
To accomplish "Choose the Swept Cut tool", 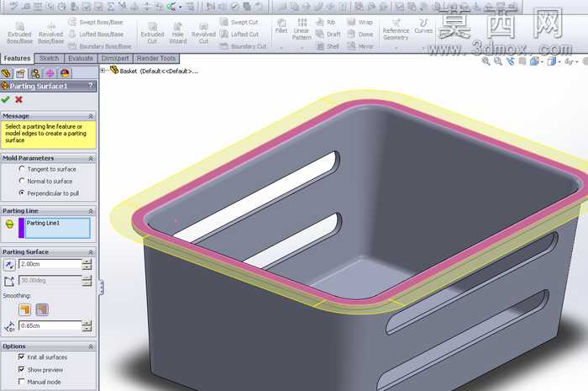I will (239, 22).
